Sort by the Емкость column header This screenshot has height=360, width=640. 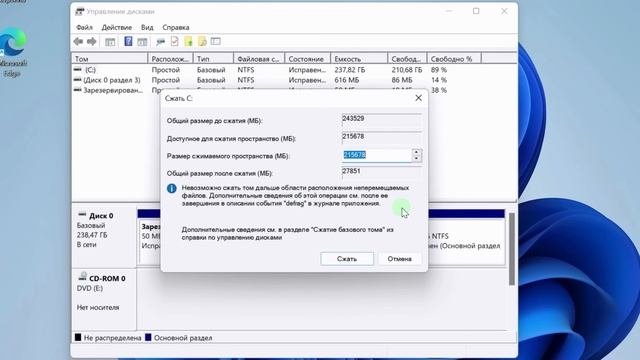359,59
